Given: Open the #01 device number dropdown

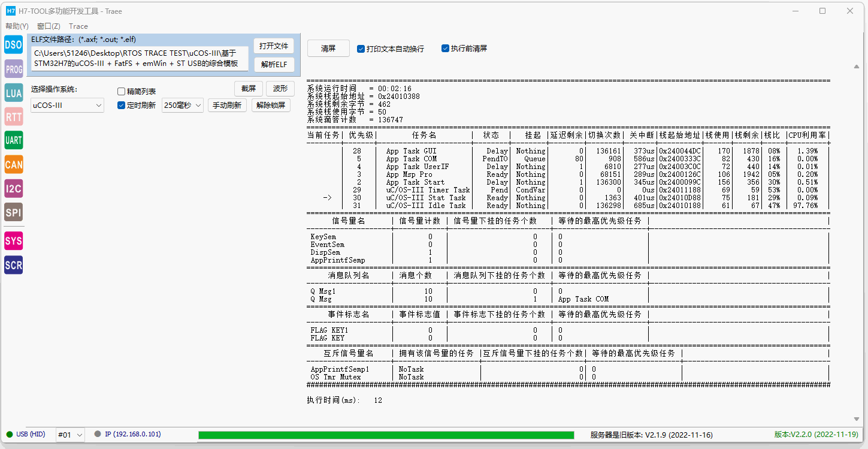Looking at the screenshot, I should [70, 435].
